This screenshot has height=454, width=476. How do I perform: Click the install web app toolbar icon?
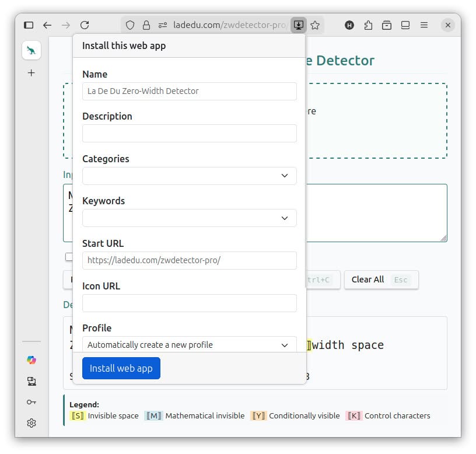tap(299, 25)
